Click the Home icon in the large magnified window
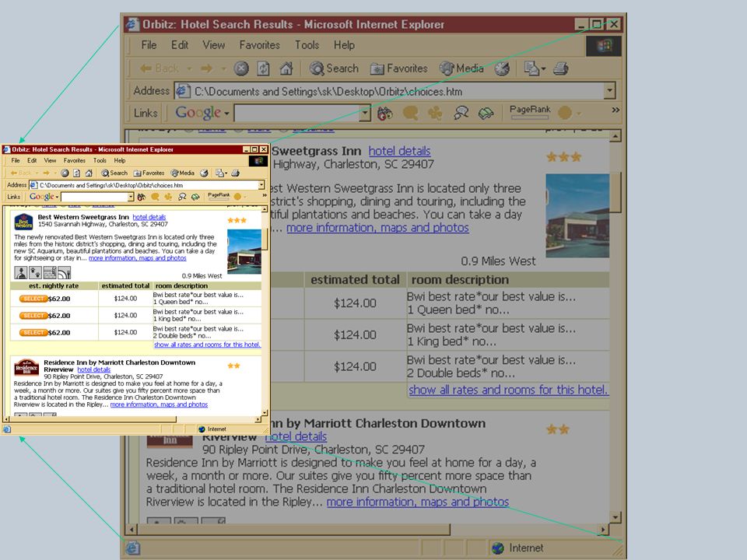Image resolution: width=747 pixels, height=560 pixels. tap(286, 68)
